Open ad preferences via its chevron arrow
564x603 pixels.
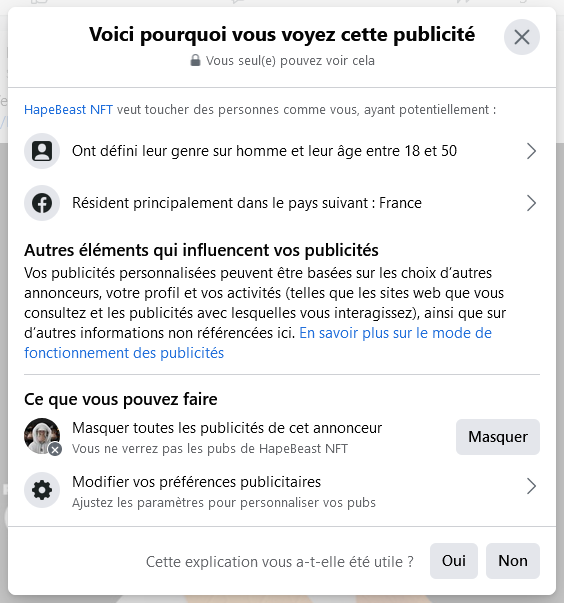(x=531, y=486)
